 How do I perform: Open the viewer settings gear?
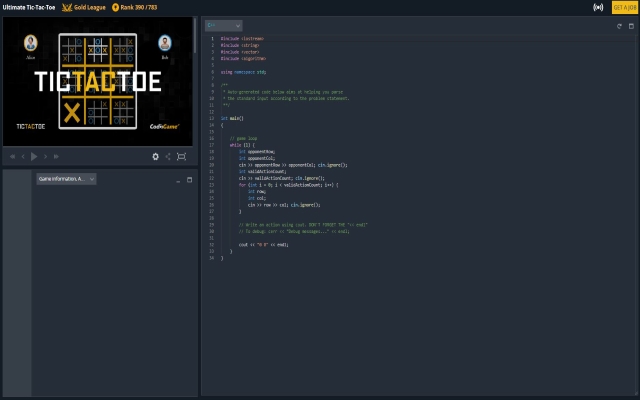[x=156, y=156]
